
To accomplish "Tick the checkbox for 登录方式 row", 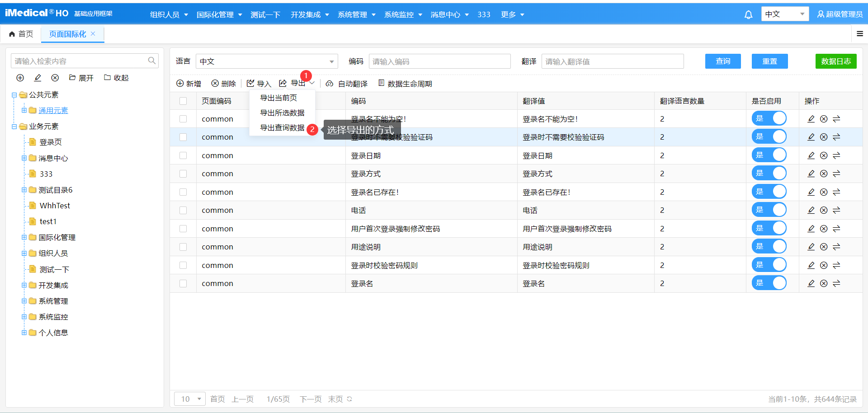I will (x=183, y=174).
